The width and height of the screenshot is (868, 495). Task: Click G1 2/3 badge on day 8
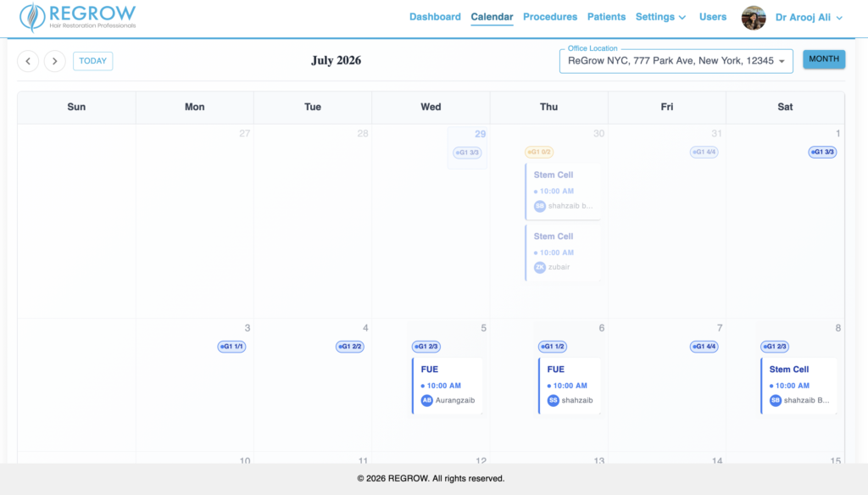pyautogui.click(x=775, y=347)
